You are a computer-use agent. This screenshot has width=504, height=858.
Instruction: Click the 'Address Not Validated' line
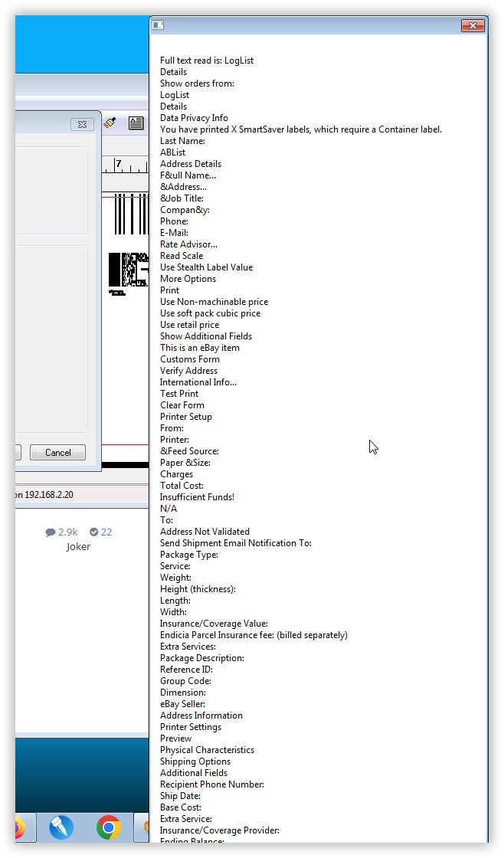(205, 532)
